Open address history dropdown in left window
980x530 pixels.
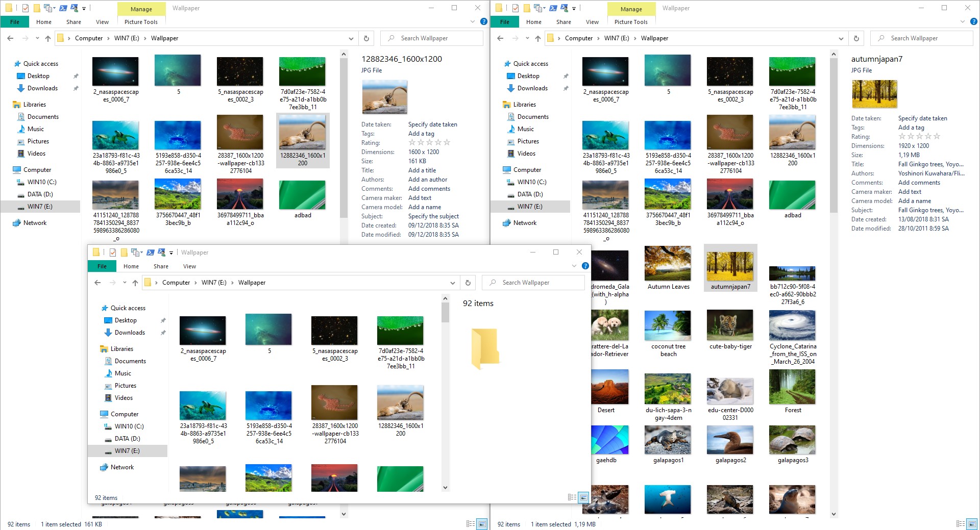(x=351, y=38)
